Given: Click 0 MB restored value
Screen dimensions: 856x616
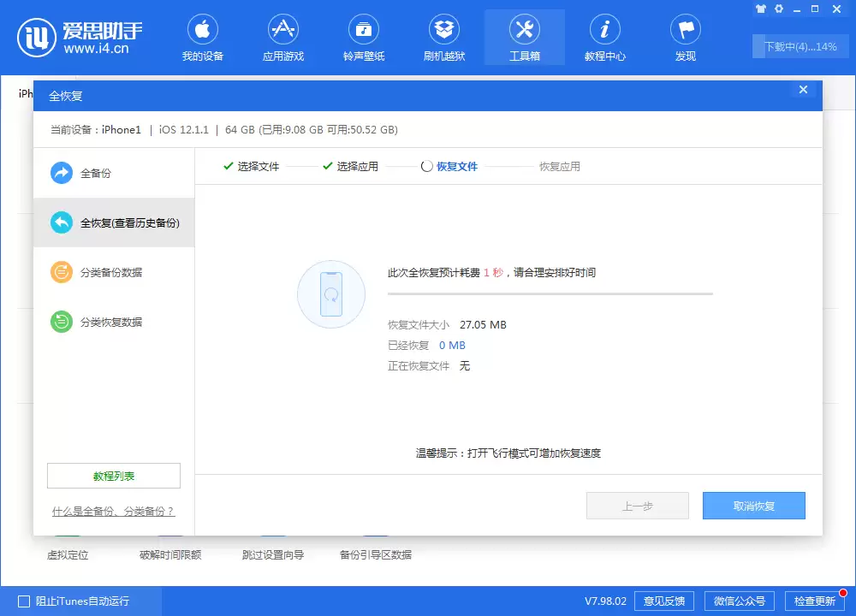Looking at the screenshot, I should [x=452, y=346].
